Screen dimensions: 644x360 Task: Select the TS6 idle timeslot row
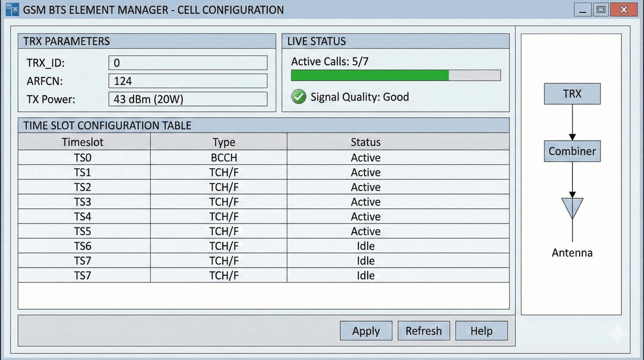click(223, 246)
